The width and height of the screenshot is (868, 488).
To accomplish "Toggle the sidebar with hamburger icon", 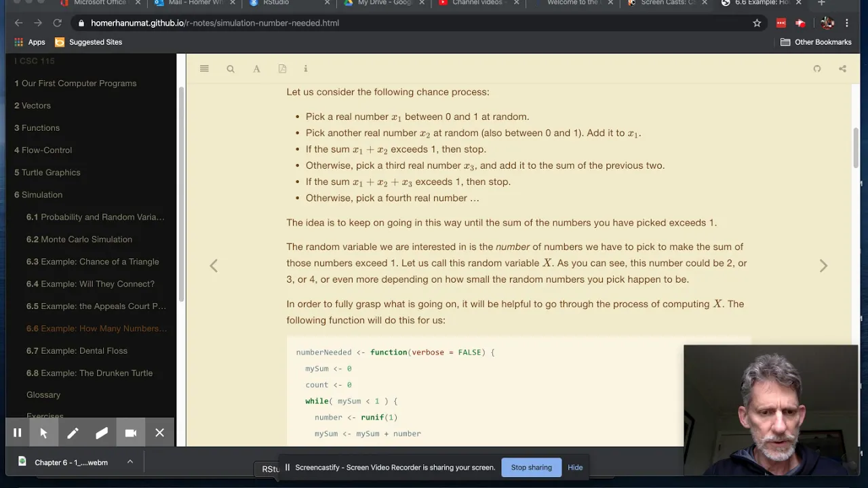I will tap(204, 68).
